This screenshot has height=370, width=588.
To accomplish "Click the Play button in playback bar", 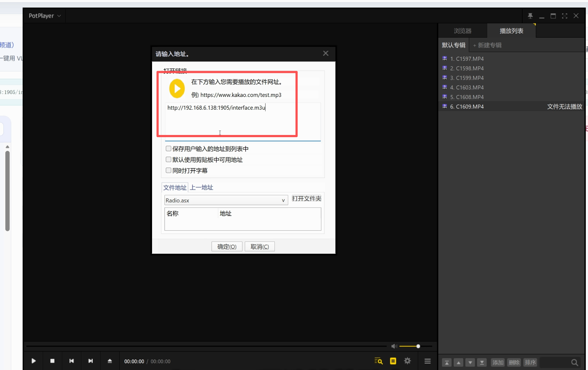I will [34, 361].
